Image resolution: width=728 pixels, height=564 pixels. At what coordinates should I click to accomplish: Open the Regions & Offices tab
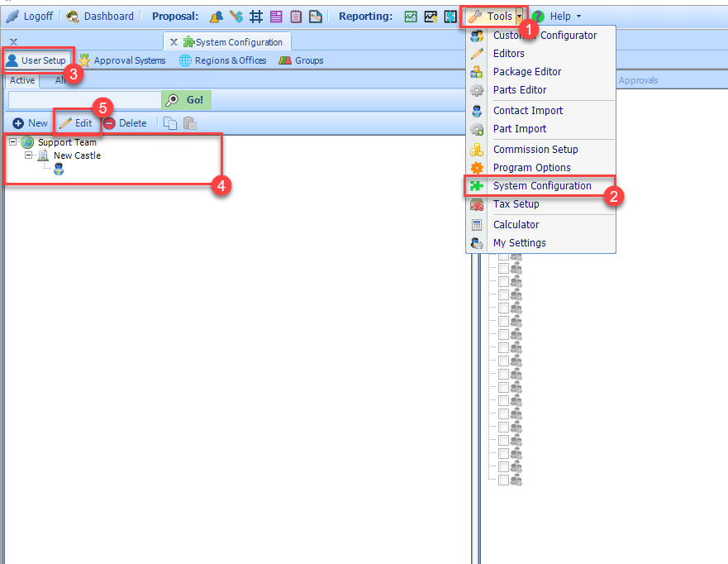(x=223, y=60)
